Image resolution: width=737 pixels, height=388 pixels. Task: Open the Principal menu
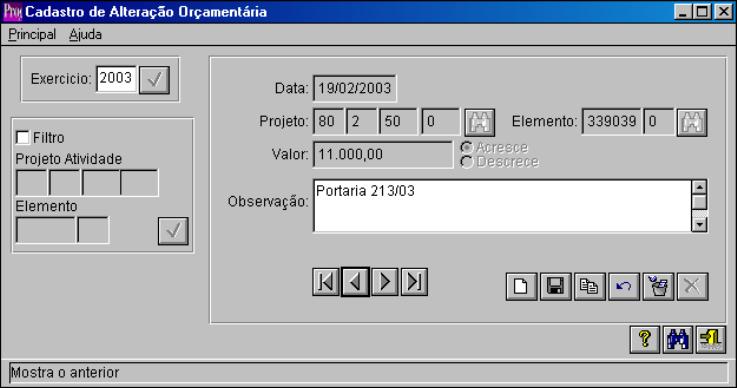pyautogui.click(x=32, y=34)
